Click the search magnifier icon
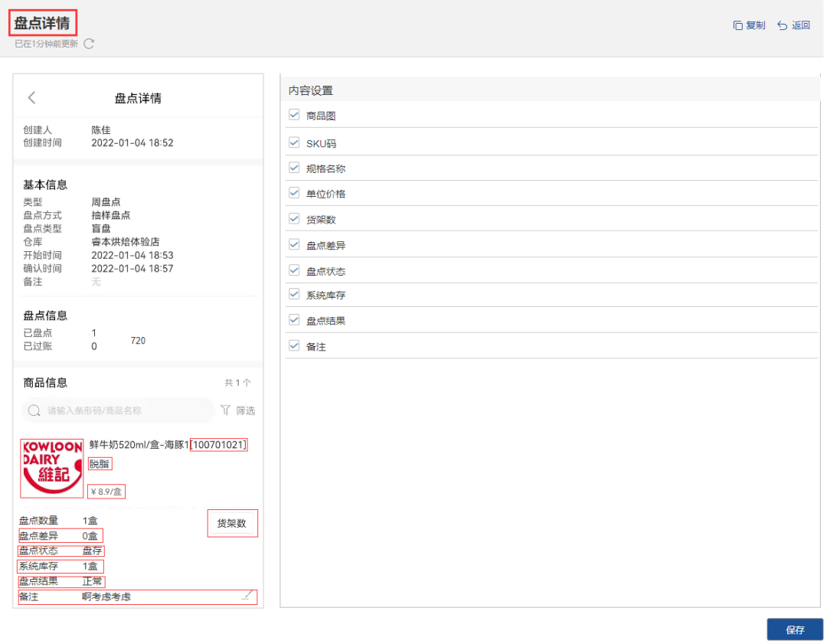Image resolution: width=827 pixels, height=644 pixels. point(34,410)
